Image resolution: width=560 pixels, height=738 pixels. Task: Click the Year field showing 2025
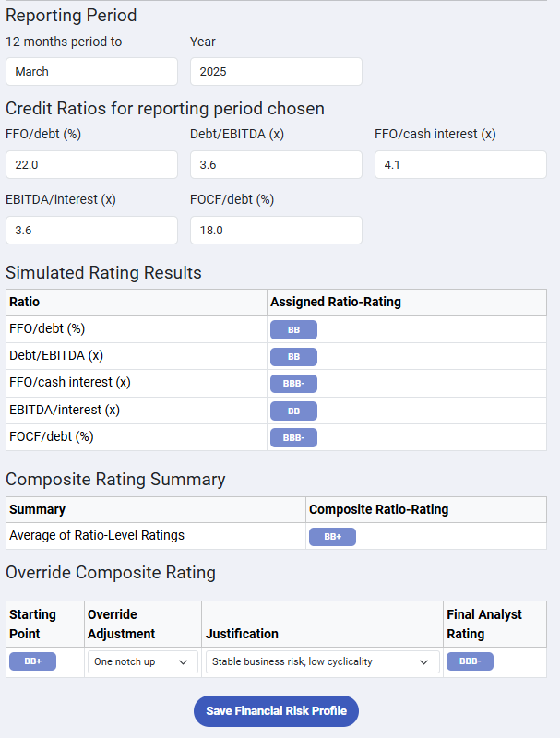(276, 71)
